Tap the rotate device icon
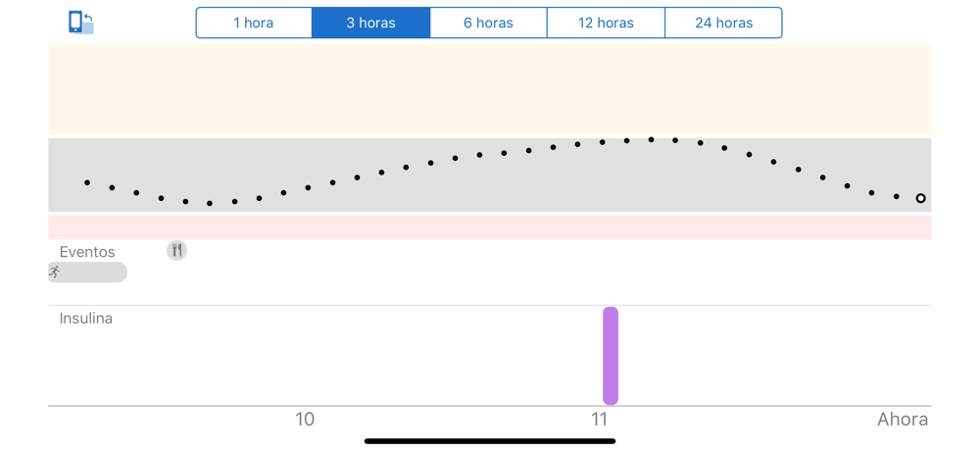The height and width of the screenshot is (453, 980). 80,22
